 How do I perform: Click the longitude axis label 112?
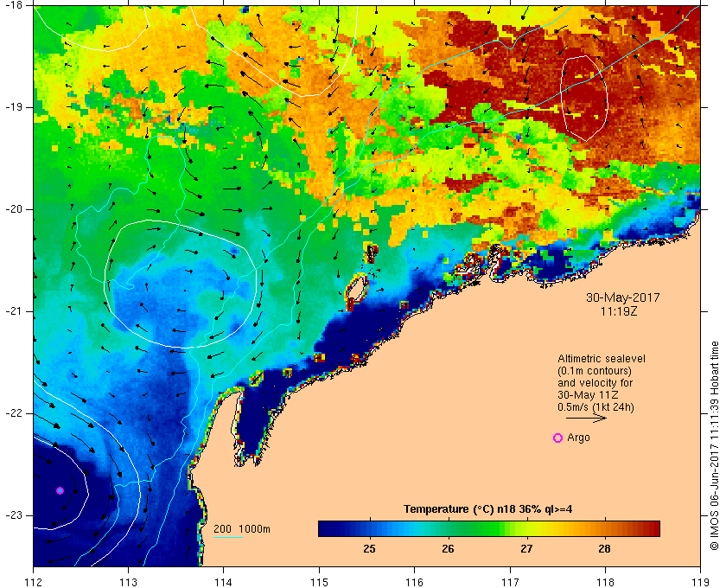point(34,582)
